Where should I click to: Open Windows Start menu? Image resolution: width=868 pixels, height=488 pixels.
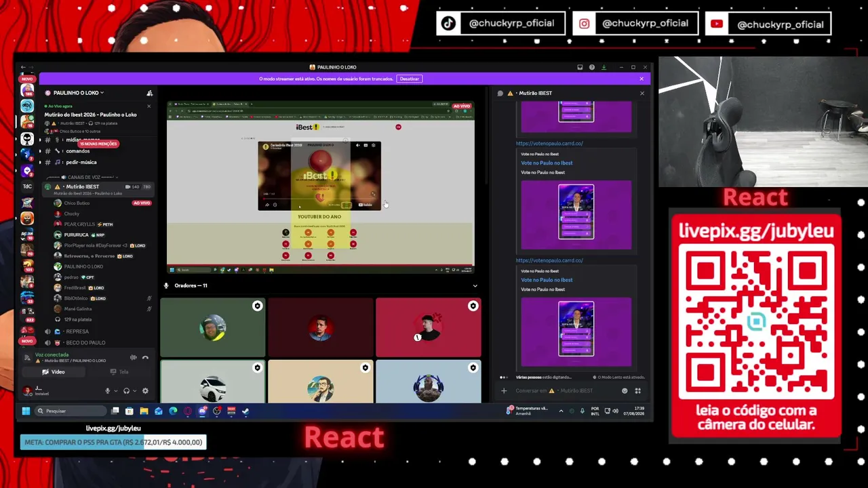point(26,411)
